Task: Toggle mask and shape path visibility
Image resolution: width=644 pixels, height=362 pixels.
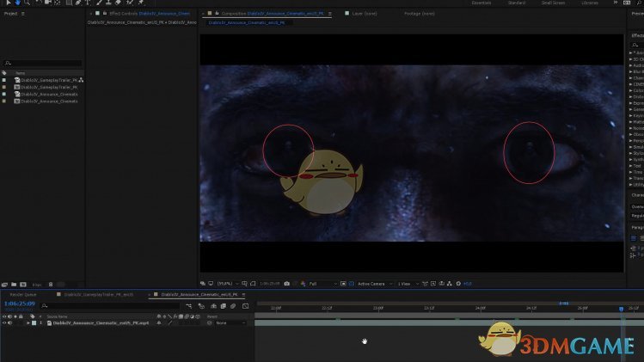Action: pos(253,284)
